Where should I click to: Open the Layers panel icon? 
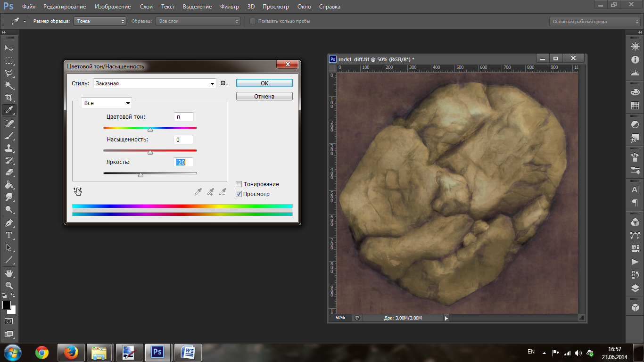pyautogui.click(x=635, y=288)
